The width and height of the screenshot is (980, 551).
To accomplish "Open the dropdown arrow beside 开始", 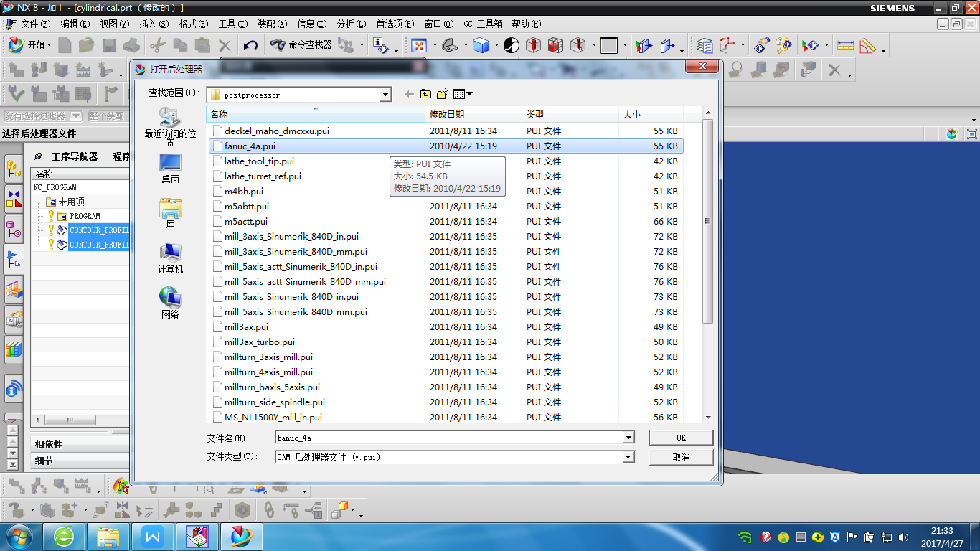I will 50,45.
